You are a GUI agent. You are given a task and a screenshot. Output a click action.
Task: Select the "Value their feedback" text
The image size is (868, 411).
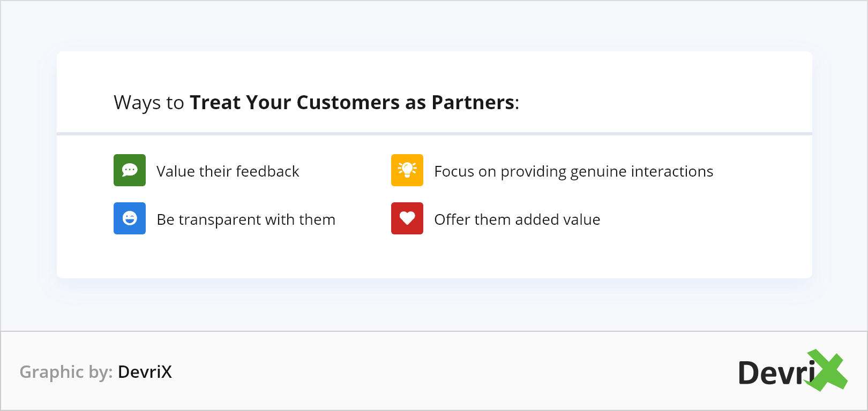click(228, 171)
